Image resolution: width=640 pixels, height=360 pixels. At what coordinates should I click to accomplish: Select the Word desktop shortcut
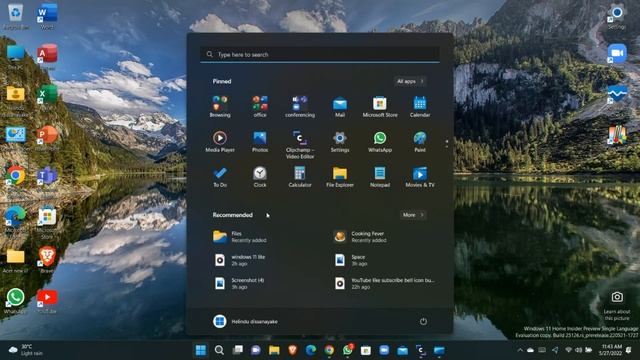(x=47, y=16)
